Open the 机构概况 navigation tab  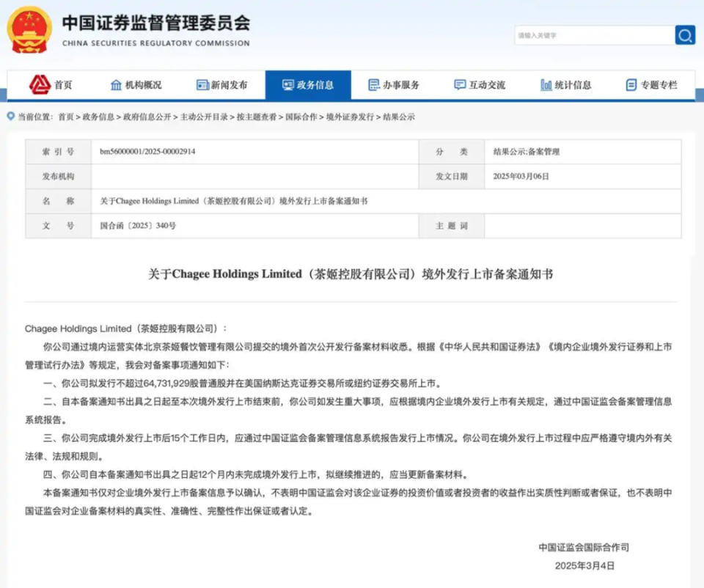pos(136,85)
